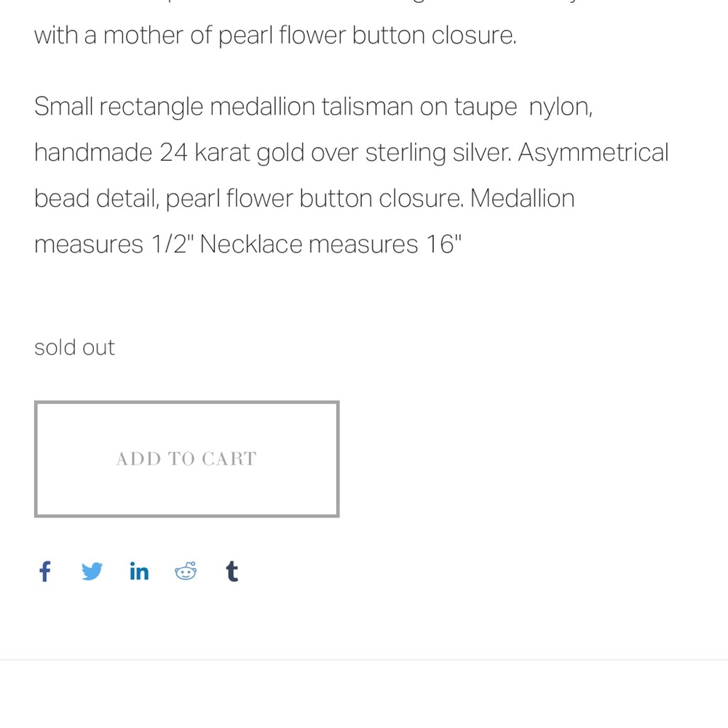Share the product on Facebook
The image size is (728, 728).
pyautogui.click(x=45, y=571)
